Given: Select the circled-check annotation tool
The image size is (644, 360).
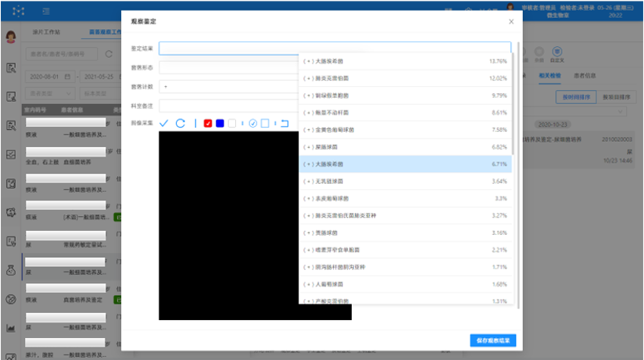Looking at the screenshot, I should click(x=253, y=124).
